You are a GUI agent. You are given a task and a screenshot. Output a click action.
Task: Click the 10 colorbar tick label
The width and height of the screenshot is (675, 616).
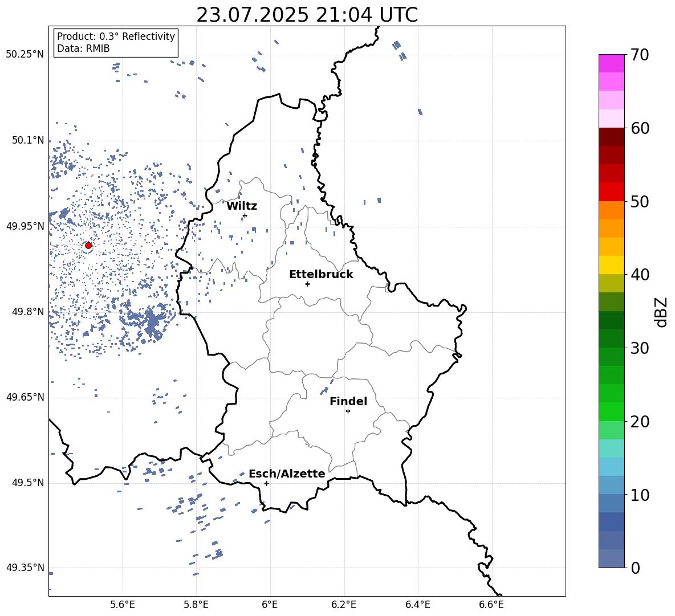640,495
